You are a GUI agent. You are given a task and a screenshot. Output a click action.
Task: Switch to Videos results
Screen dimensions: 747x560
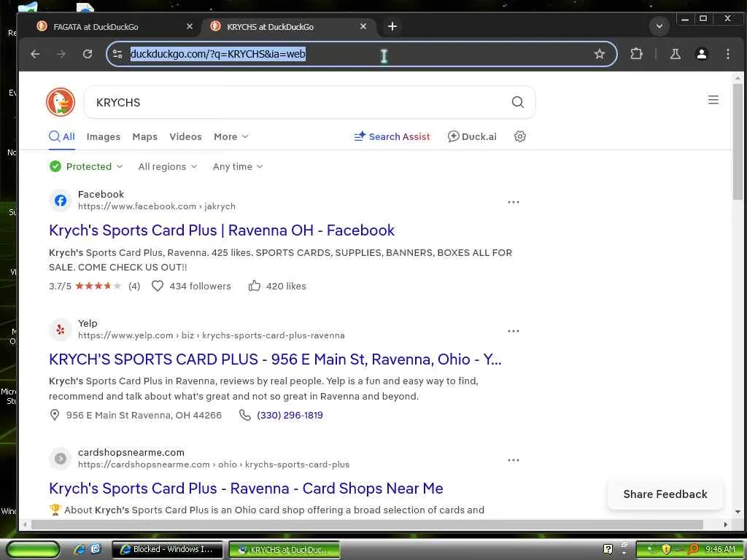point(185,136)
